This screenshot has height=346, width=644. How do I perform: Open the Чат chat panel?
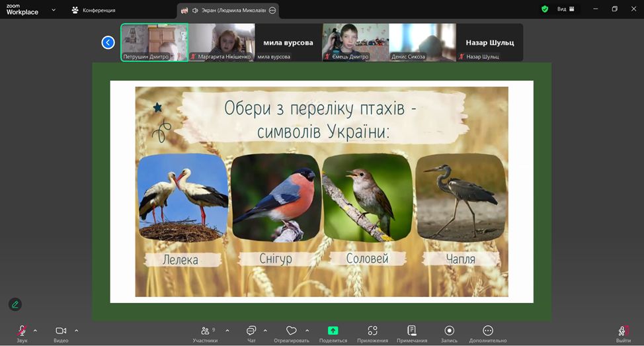[251, 331]
